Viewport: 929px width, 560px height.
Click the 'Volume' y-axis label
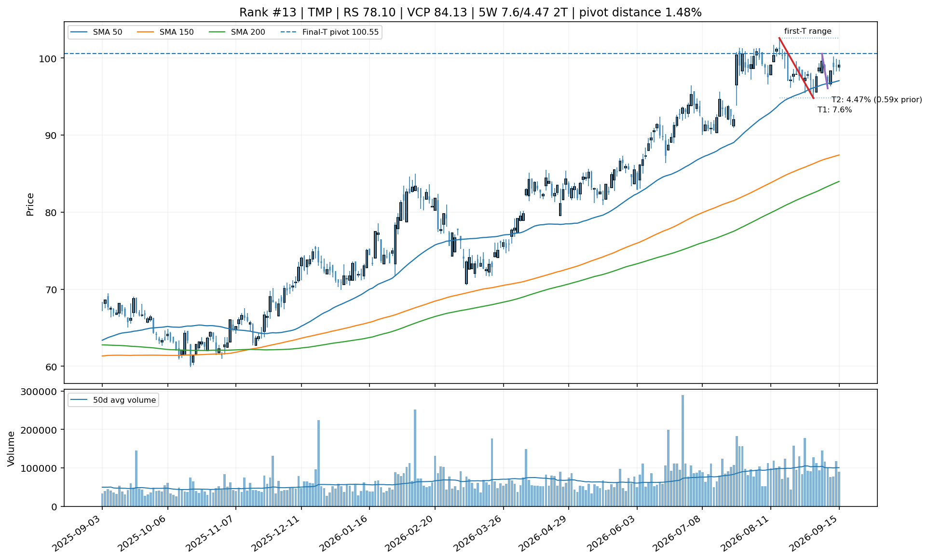tap(11, 449)
